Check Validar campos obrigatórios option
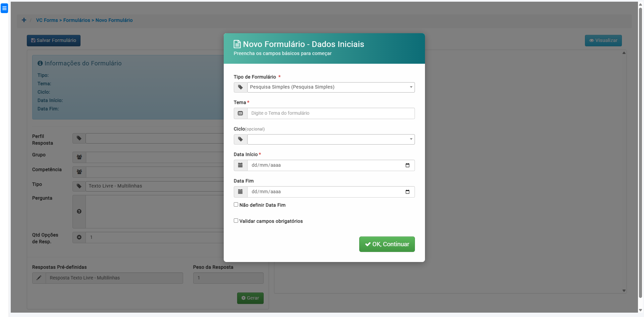Viewport: 644px width, 317px height. tap(236, 221)
